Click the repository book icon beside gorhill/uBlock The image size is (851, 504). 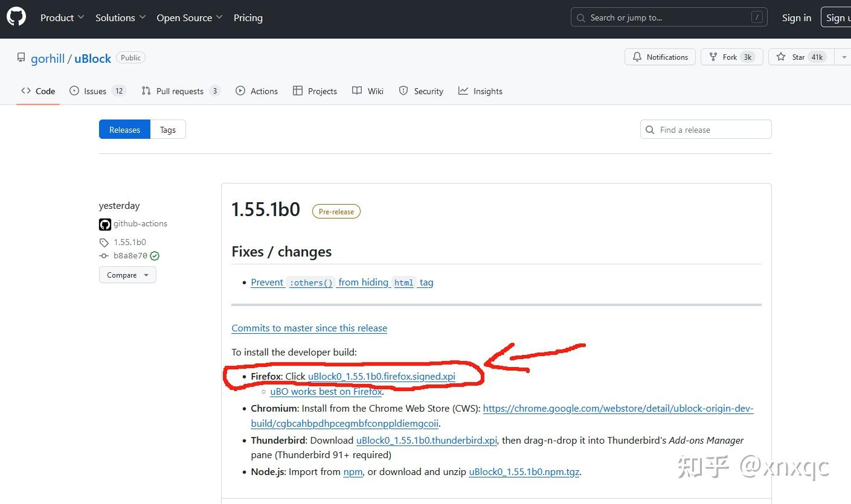pyautogui.click(x=21, y=57)
